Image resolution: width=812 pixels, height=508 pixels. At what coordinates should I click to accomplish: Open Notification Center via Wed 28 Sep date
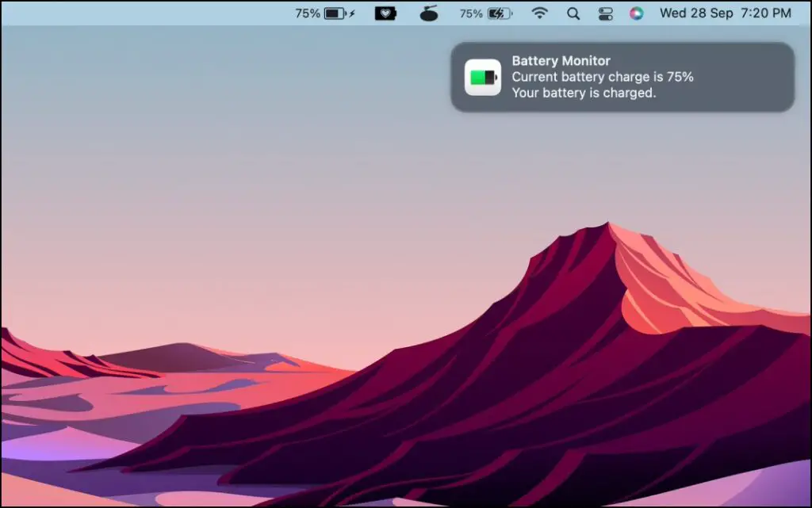696,13
